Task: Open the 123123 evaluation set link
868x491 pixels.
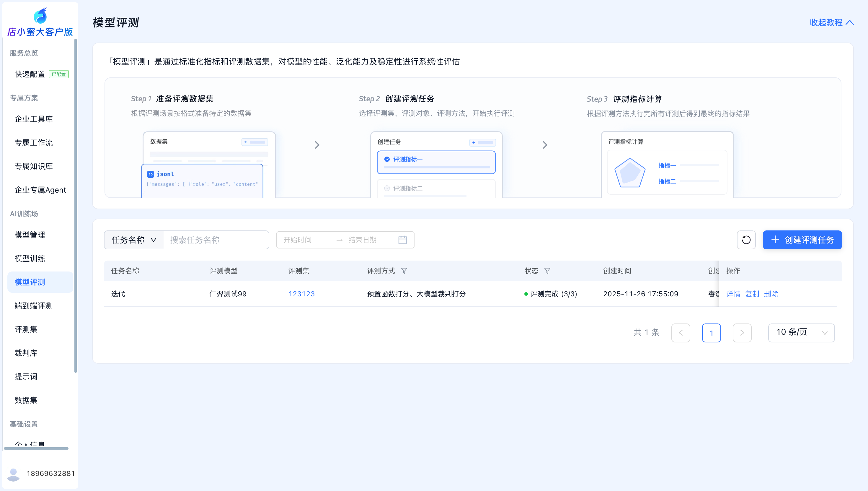Action: [x=301, y=294]
